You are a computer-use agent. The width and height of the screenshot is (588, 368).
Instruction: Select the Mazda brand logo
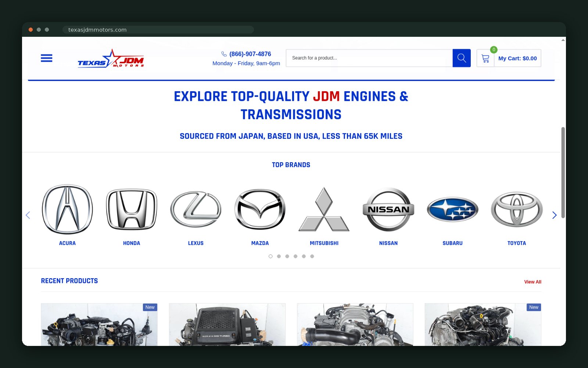[x=260, y=209]
